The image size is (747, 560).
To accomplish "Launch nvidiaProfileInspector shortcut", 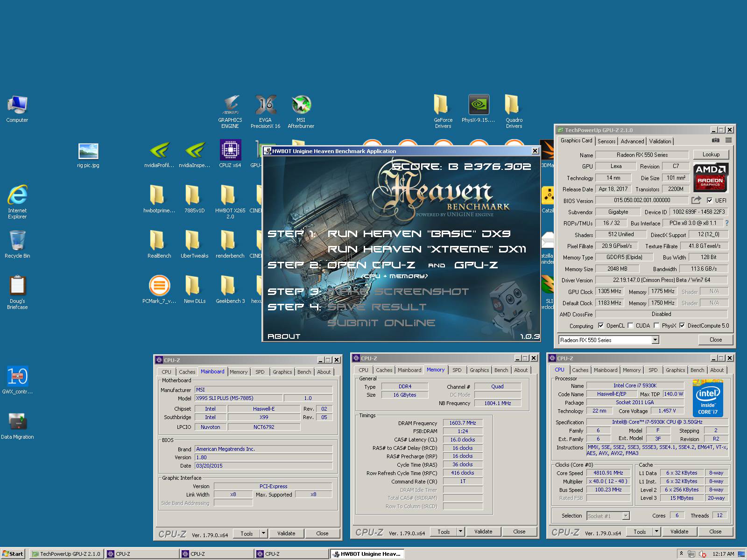I will (159, 154).
